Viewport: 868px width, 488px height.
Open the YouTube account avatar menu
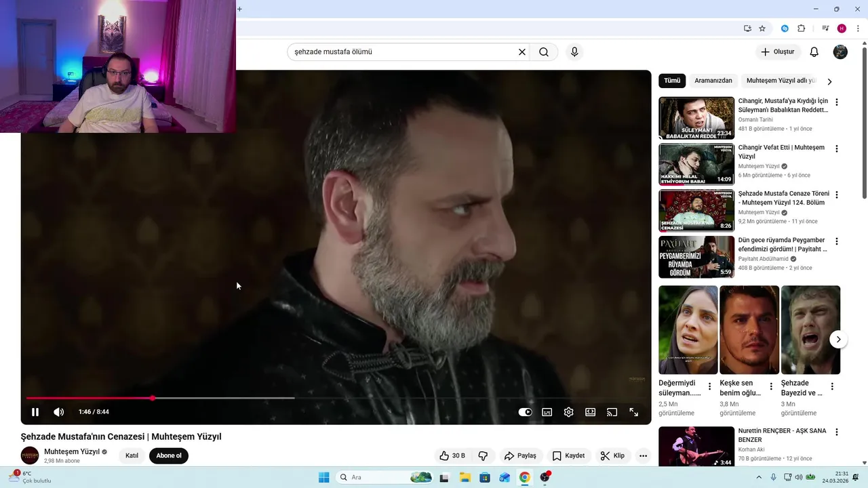840,52
